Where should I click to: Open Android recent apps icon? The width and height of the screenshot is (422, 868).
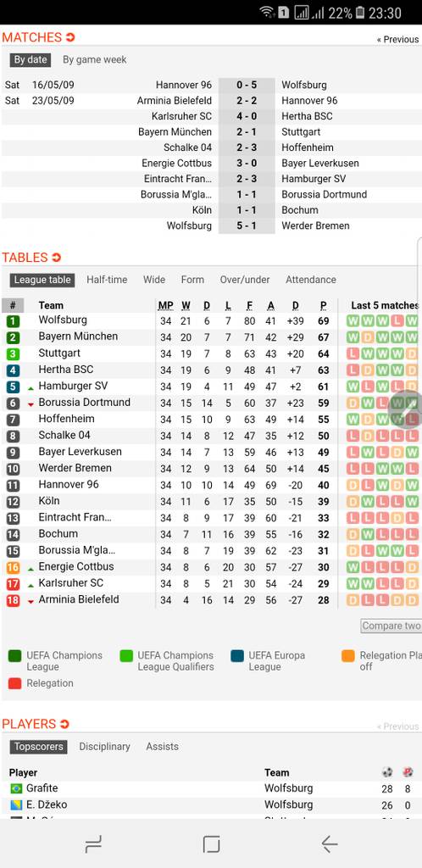[93, 844]
